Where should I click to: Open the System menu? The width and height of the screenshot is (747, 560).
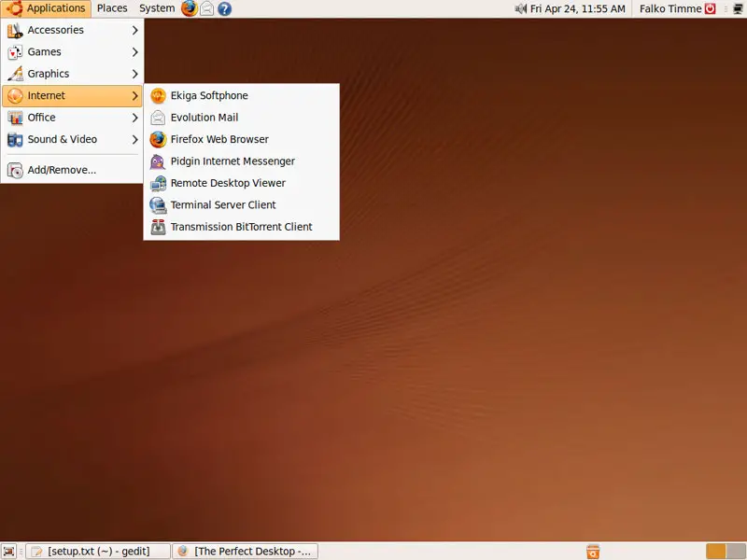(x=157, y=8)
